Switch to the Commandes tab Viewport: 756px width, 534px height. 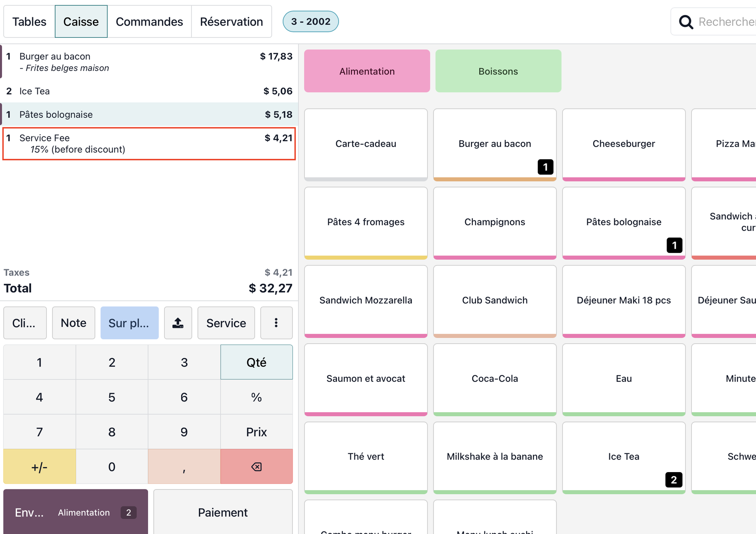(x=149, y=22)
